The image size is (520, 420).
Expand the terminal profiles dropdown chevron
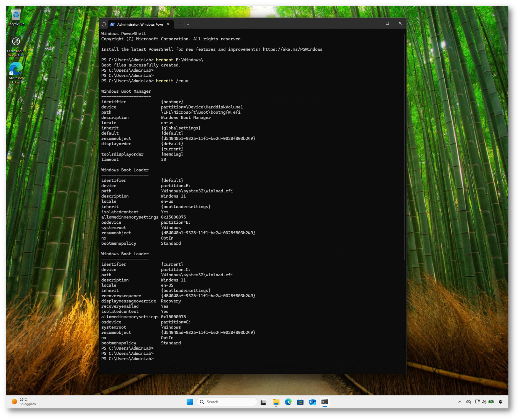[188, 24]
